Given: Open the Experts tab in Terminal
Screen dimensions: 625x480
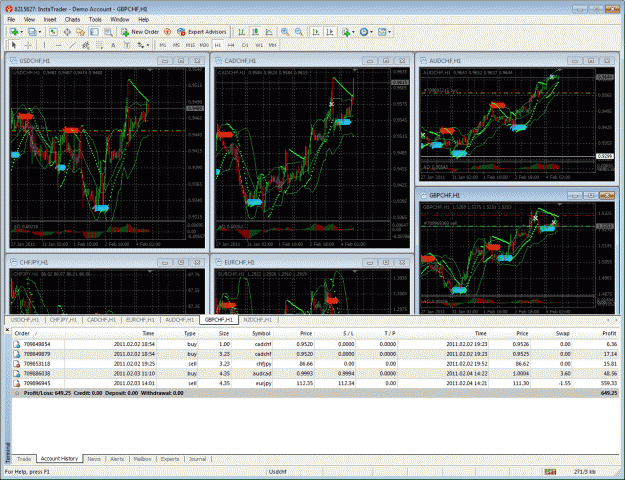Looking at the screenshot, I should [170, 459].
